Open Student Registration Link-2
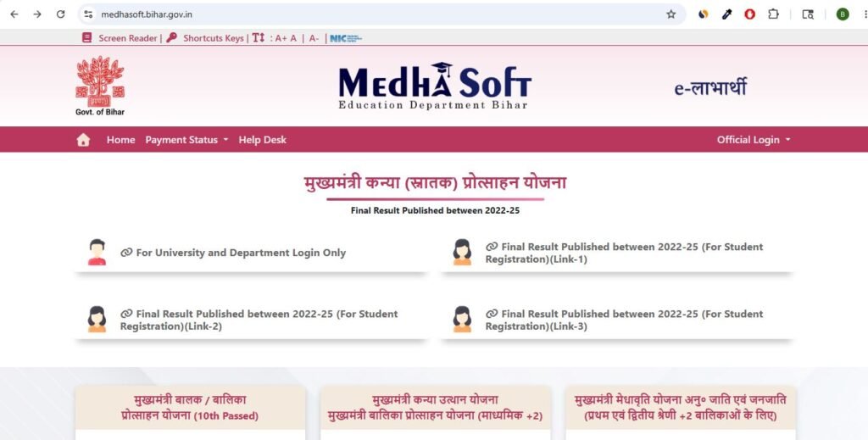Screen dimensions: 868x440 (x=259, y=320)
